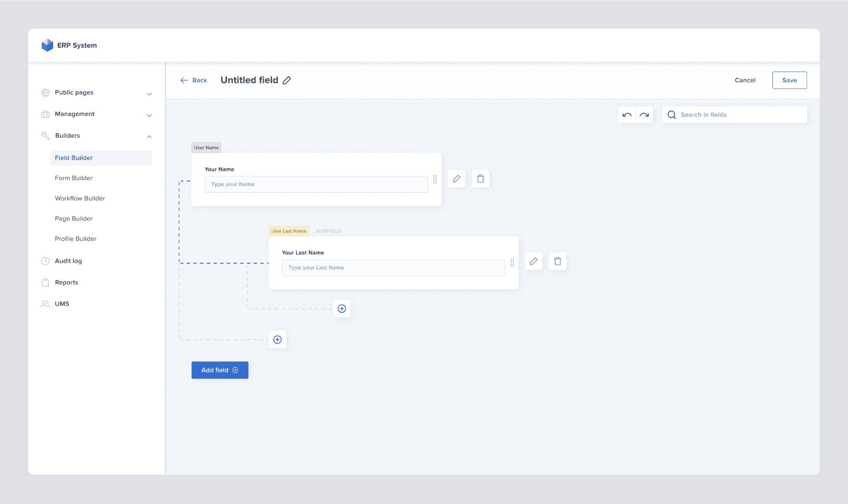Add a subfield using the inner plus icon
Viewport: 848px width, 504px height.
341,308
